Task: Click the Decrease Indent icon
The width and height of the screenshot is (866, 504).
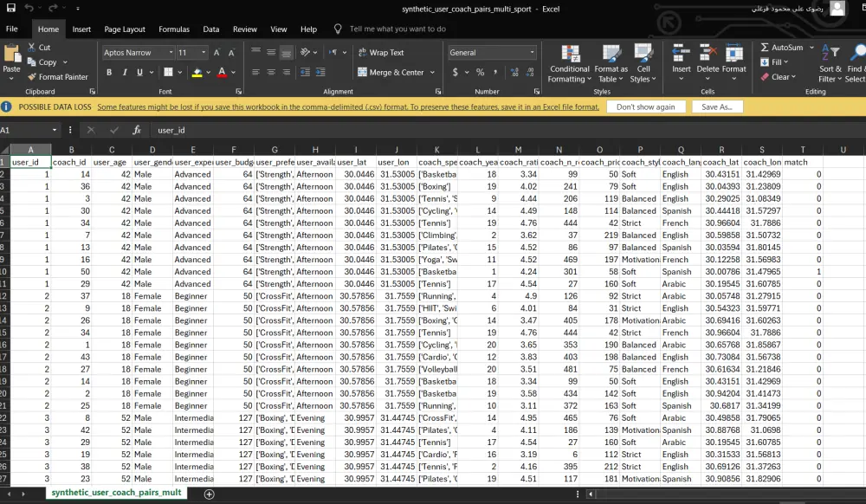Action: 305,72
